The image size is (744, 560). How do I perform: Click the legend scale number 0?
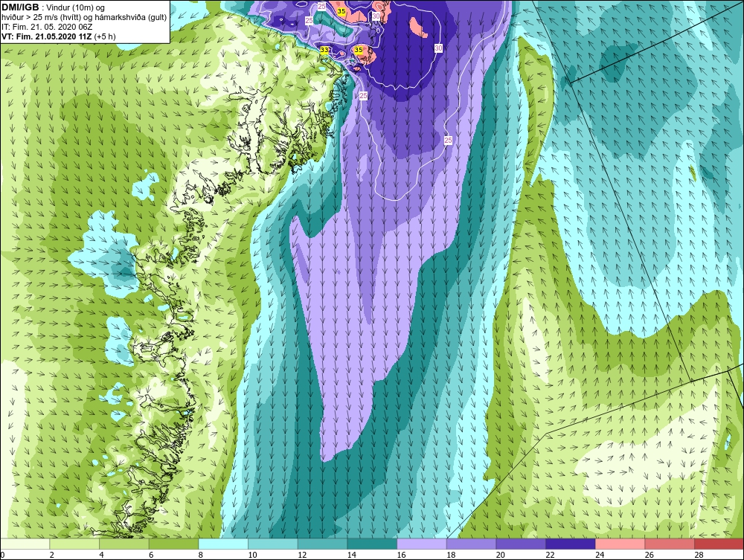coord(2,555)
